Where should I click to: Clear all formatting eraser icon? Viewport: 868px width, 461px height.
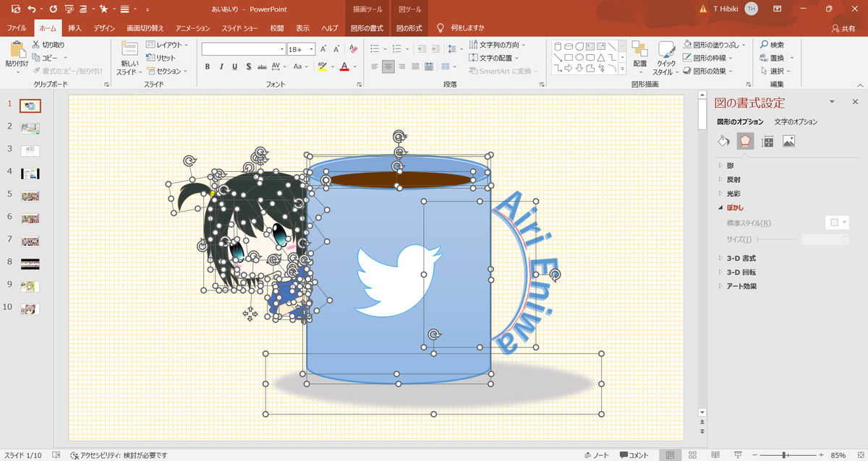(353, 49)
